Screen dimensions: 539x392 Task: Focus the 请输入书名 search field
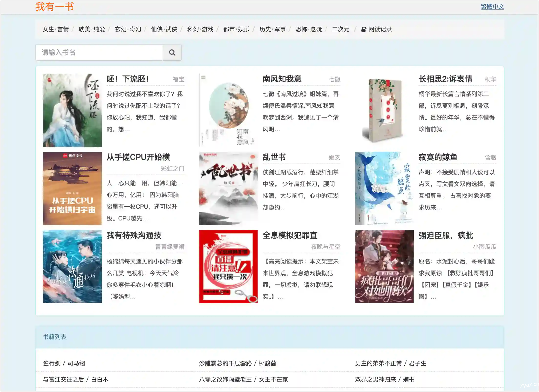[99, 52]
